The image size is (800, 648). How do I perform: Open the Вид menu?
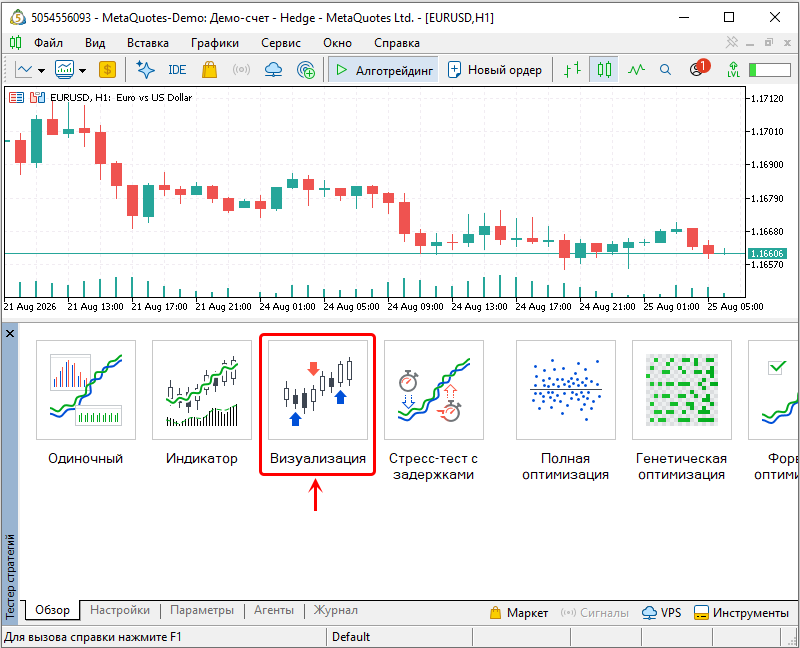point(95,43)
